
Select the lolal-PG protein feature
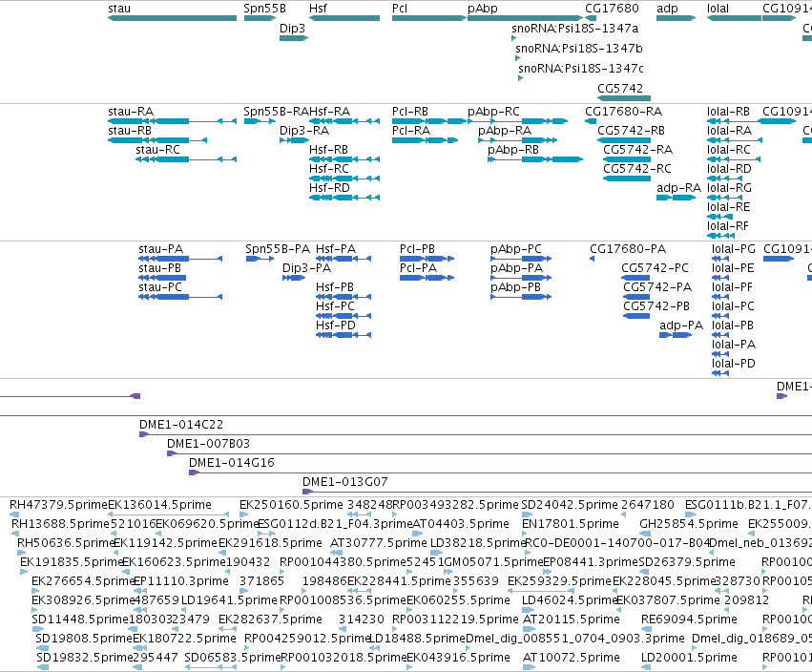(x=720, y=259)
